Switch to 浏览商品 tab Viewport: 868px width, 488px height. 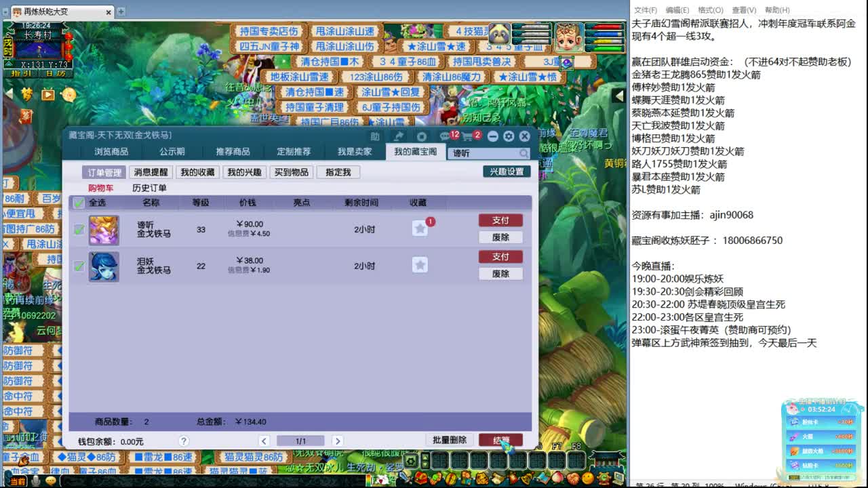pyautogui.click(x=111, y=152)
